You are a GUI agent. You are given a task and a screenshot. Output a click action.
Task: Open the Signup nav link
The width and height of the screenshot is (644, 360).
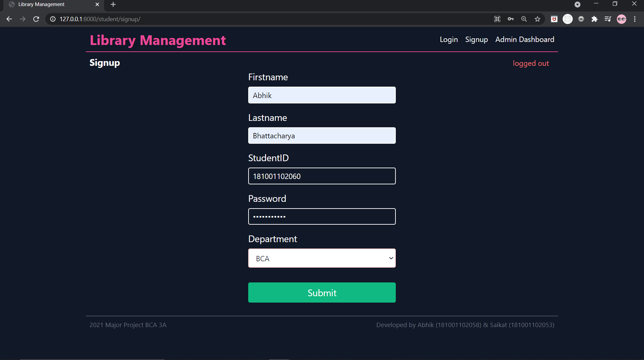click(x=476, y=40)
